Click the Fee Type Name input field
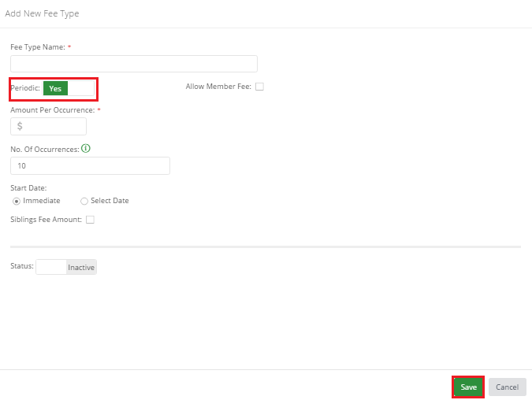The image size is (532, 400). click(134, 64)
